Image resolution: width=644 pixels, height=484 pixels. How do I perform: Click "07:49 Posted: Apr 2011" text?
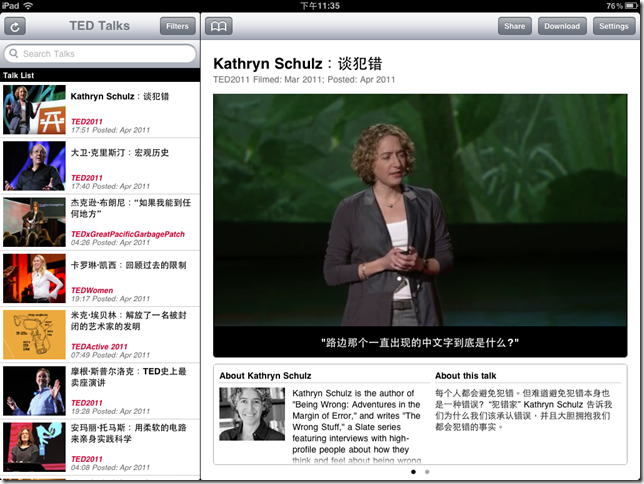pos(110,355)
